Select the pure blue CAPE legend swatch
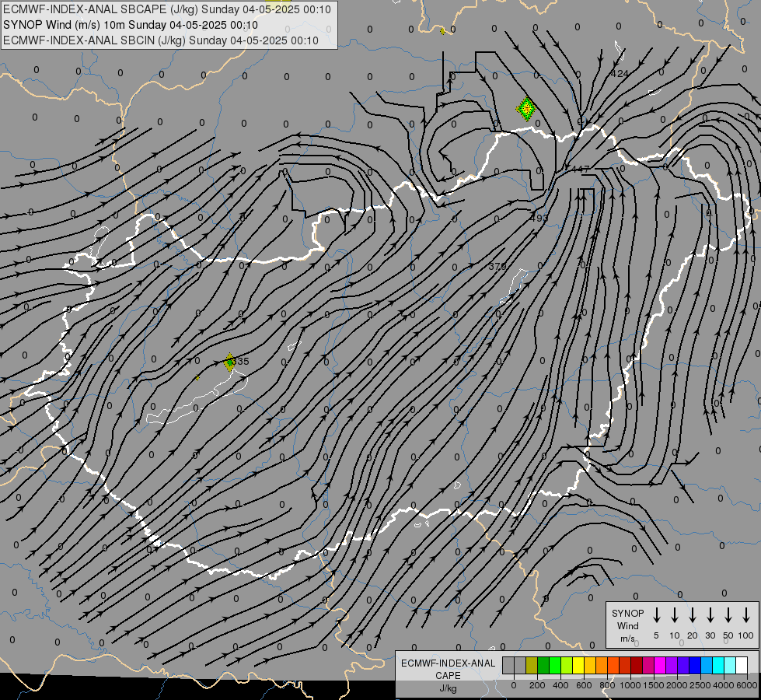The height and width of the screenshot is (700, 761). click(695, 665)
